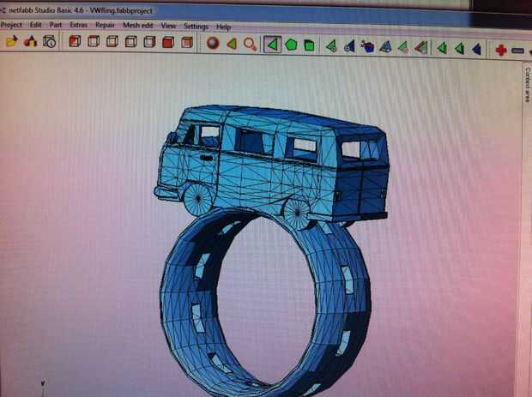532x397 pixels.
Task: Click the blue triangle with circle icon
Action: 349,46
